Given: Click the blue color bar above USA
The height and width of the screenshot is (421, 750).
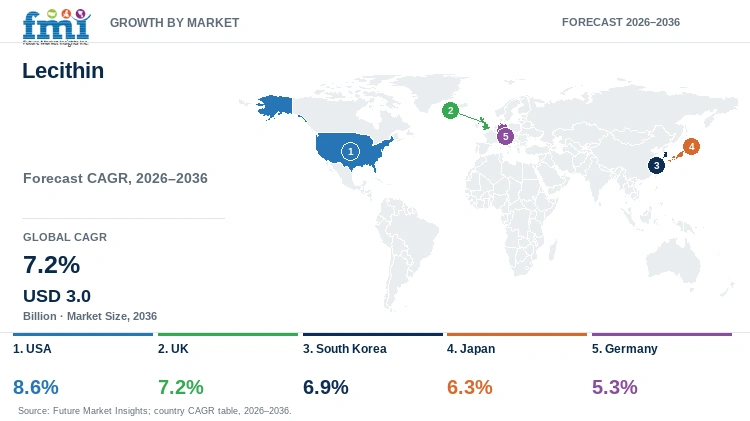Looking at the screenshot, I should [83, 334].
